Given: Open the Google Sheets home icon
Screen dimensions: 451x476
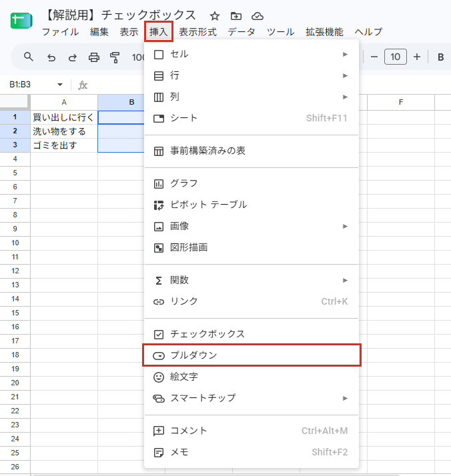Looking at the screenshot, I should point(21,21).
